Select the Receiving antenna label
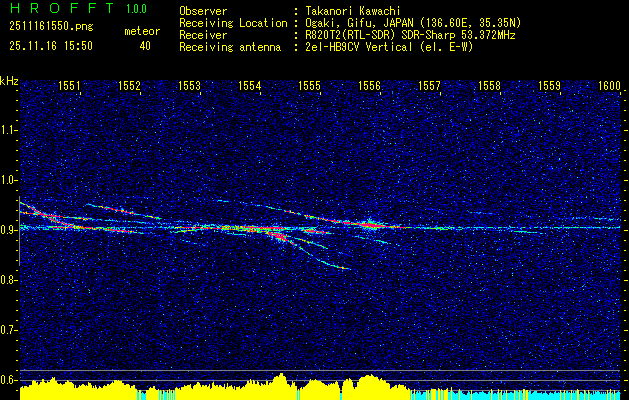The width and height of the screenshot is (629, 400). (230, 47)
